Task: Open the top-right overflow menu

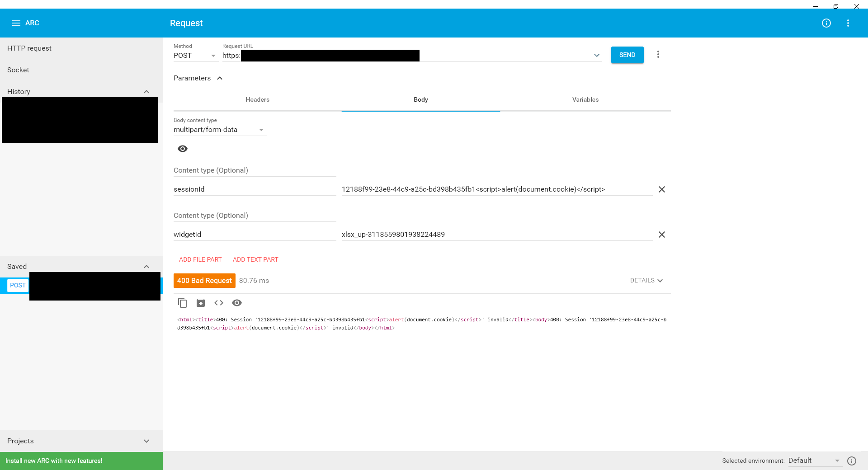Action: pos(849,23)
